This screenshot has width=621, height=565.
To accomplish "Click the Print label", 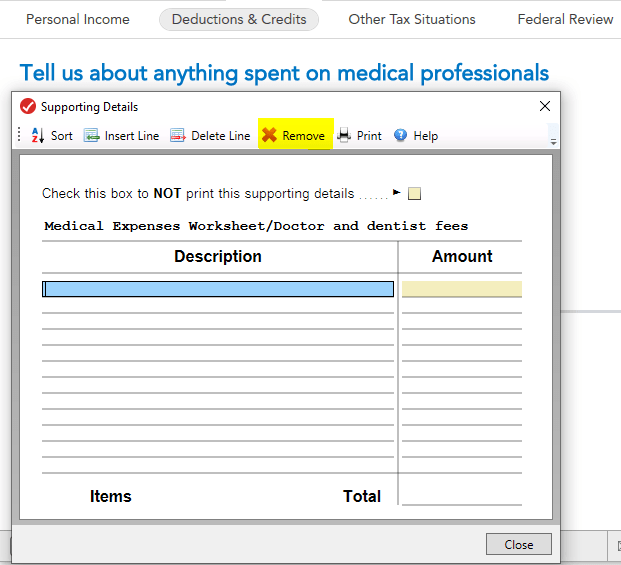I will click(369, 136).
